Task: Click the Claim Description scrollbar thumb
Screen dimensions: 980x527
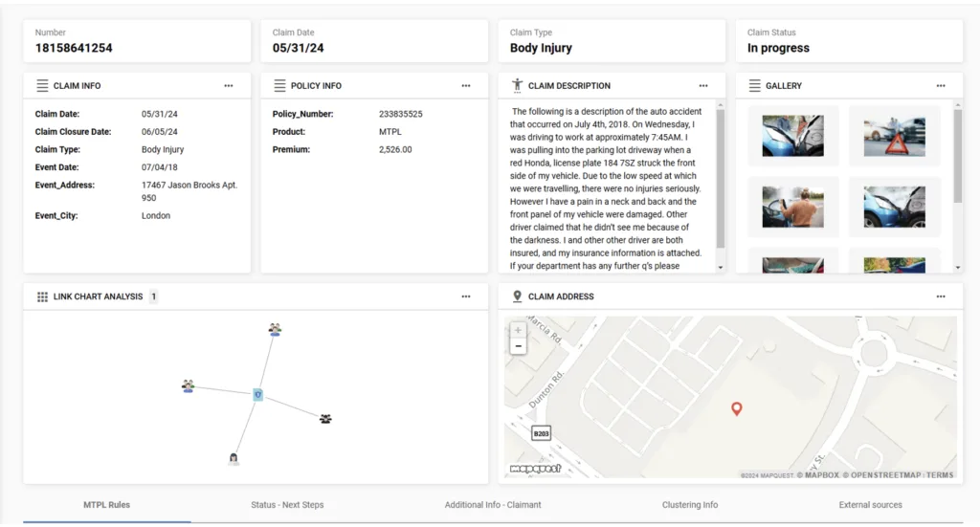Action: (x=720, y=179)
